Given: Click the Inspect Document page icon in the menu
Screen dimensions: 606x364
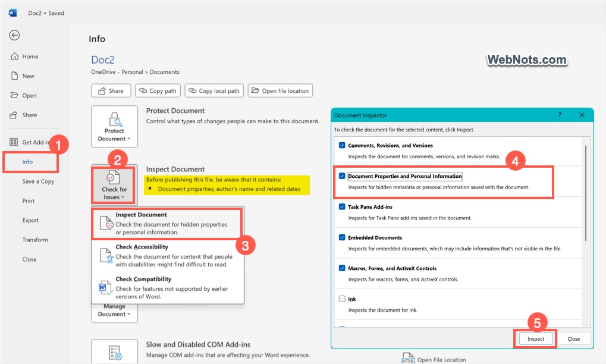Looking at the screenshot, I should (x=106, y=224).
